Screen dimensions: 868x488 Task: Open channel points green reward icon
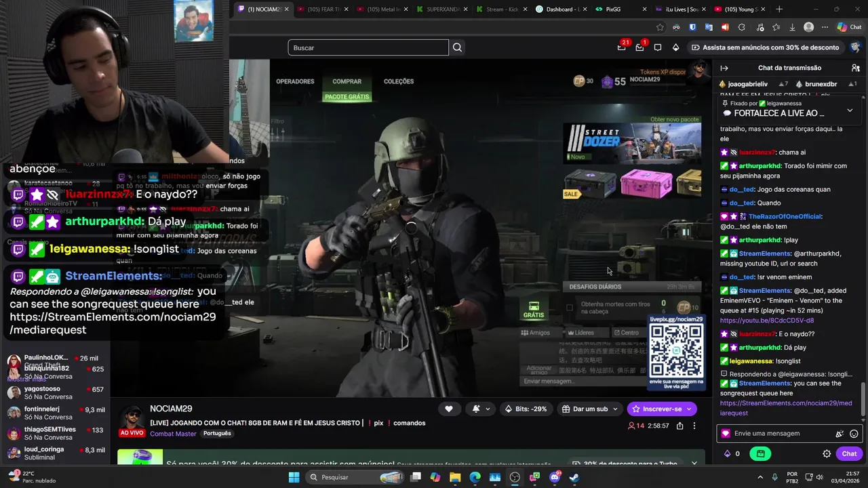coord(760,453)
